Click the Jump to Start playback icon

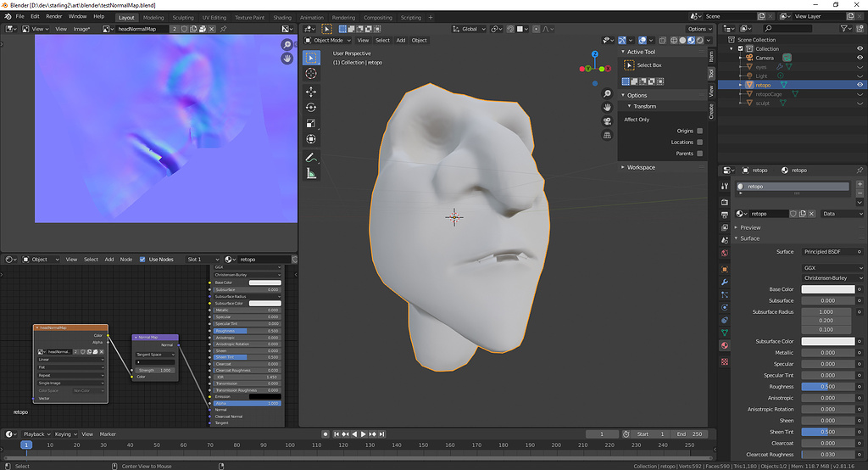336,434
